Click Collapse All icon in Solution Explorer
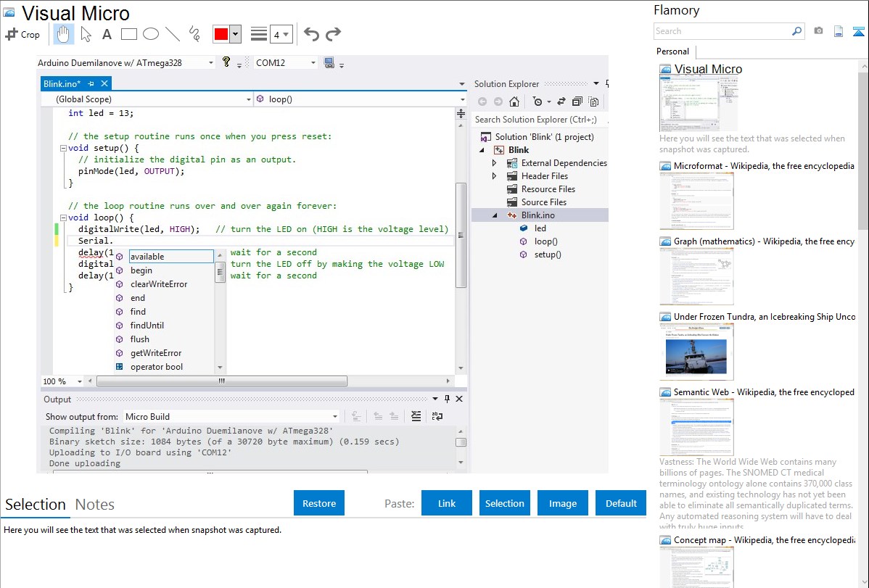The height and width of the screenshot is (588, 869). click(577, 102)
